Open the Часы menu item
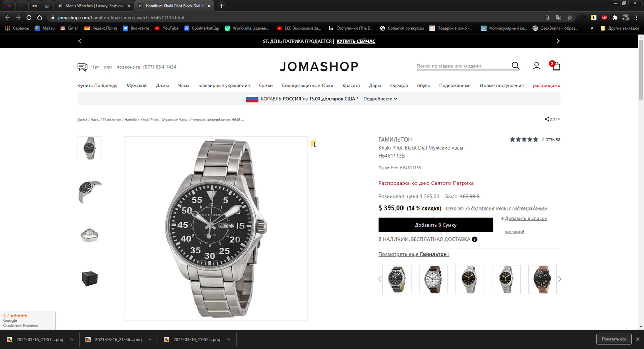Screen dimensions: 644x349 point(183,86)
